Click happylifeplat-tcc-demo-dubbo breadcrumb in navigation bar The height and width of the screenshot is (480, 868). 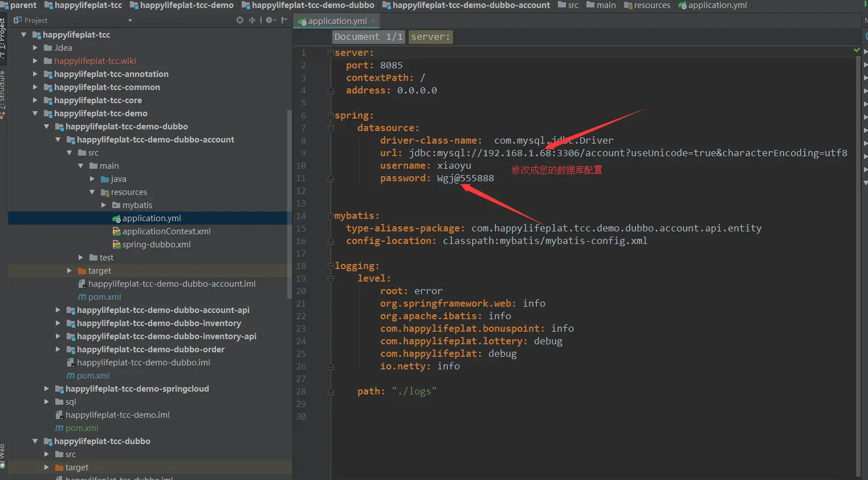[308, 5]
